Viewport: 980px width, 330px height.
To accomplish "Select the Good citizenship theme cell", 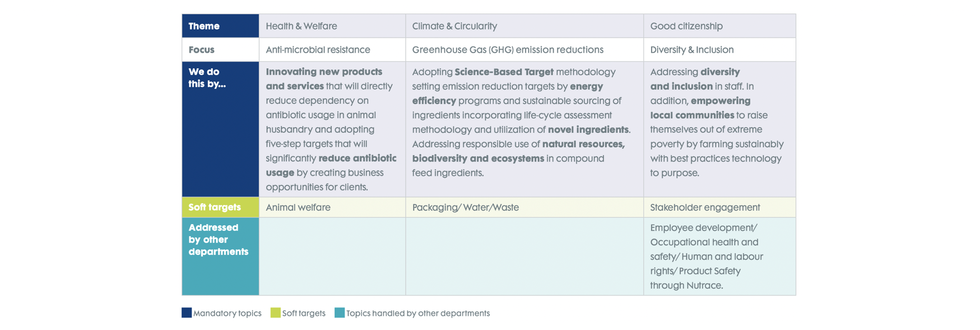I will [x=720, y=26].
